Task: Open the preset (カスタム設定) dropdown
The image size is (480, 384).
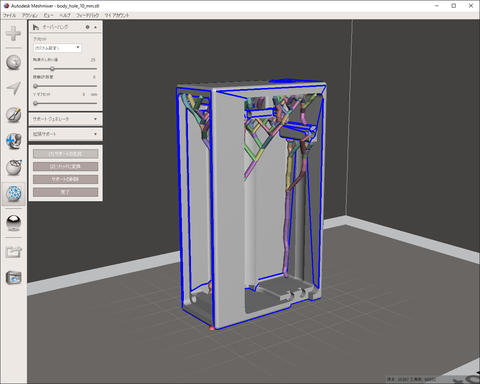Action: click(57, 48)
